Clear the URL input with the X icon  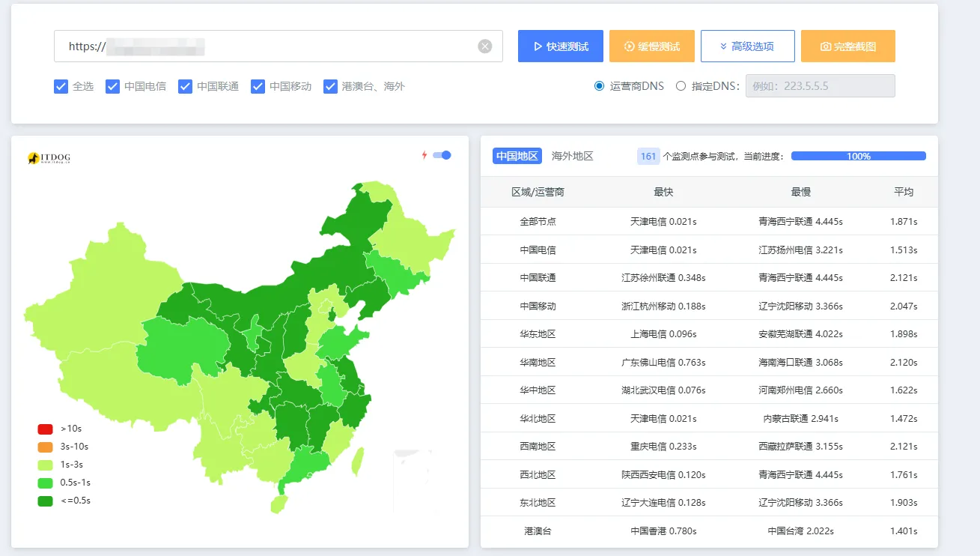click(x=485, y=46)
